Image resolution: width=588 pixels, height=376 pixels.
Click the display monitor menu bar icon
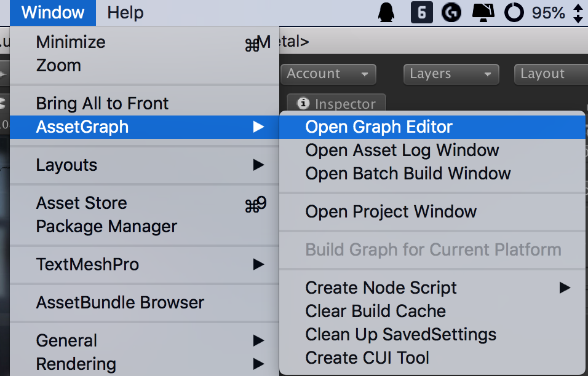pos(483,12)
